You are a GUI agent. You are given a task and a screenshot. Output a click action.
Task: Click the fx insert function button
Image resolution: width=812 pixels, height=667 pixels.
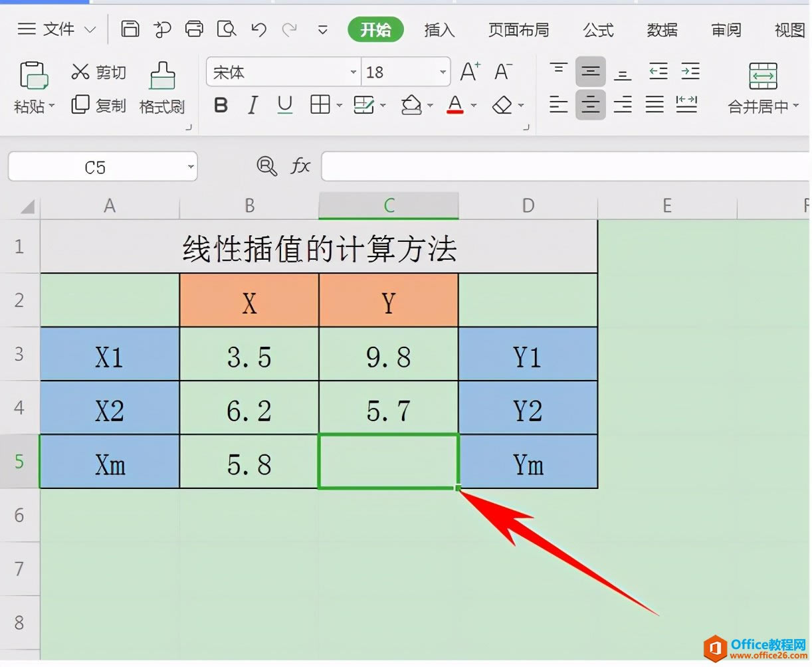point(300,166)
